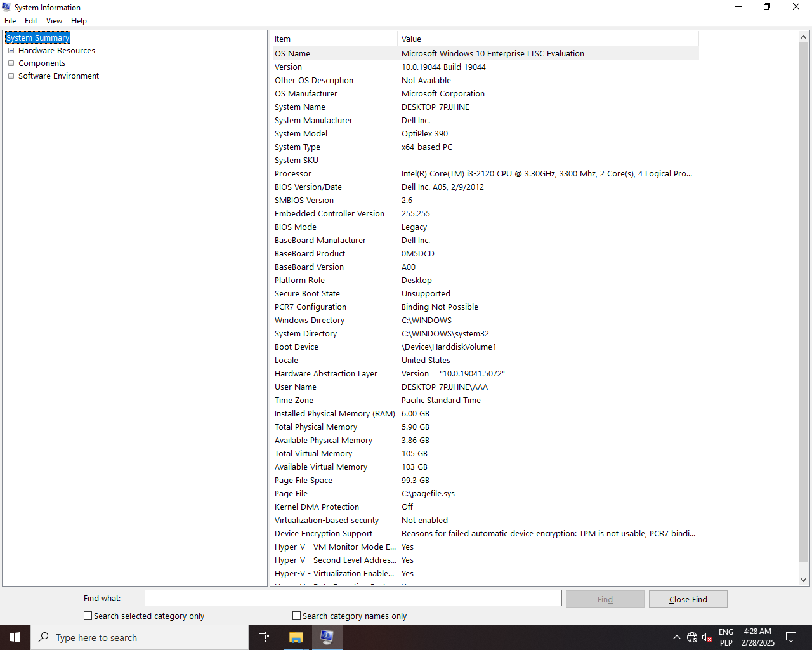
Task: Expand the Hardware Resources tree node
Action: click(11, 51)
